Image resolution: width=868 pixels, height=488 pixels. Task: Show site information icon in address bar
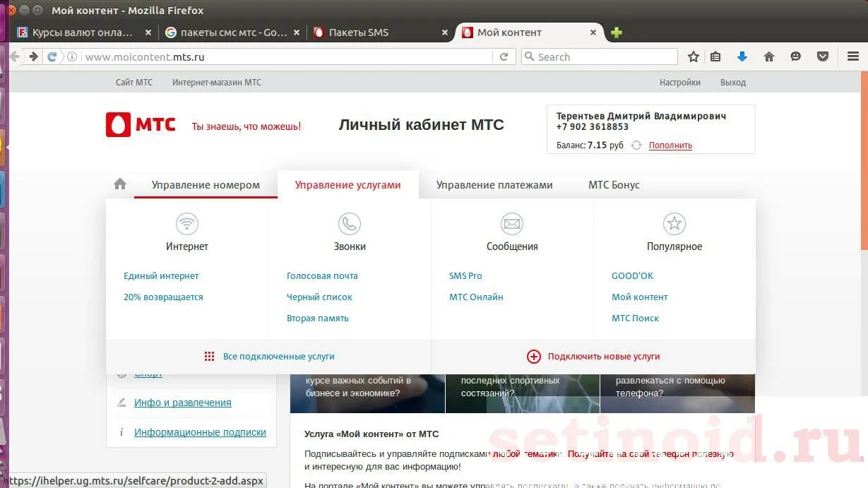(72, 56)
